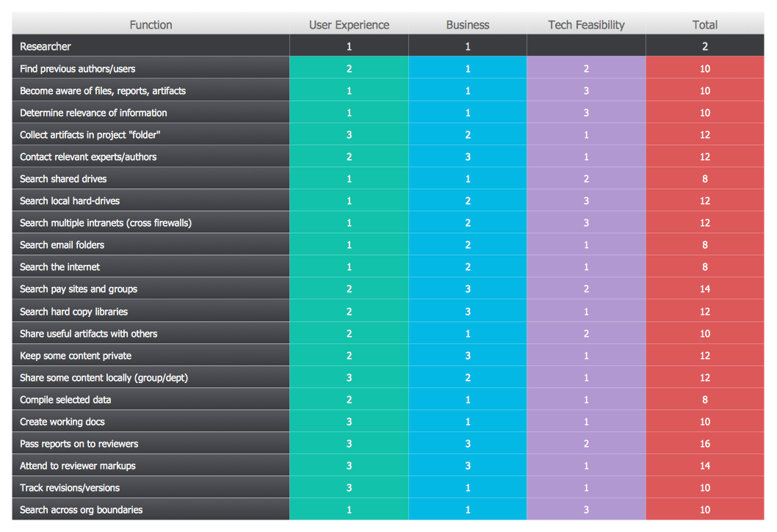
Task: Select the Business column header
Action: [x=468, y=25]
